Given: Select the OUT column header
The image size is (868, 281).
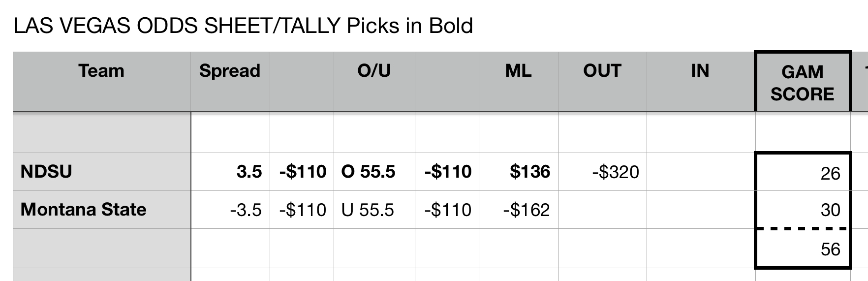Looking at the screenshot, I should point(602,71).
